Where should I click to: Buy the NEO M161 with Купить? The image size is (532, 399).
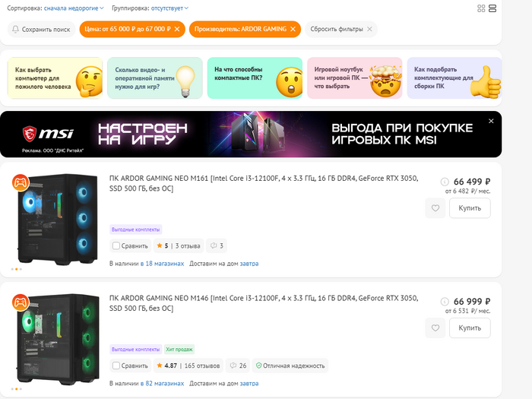pyautogui.click(x=470, y=208)
